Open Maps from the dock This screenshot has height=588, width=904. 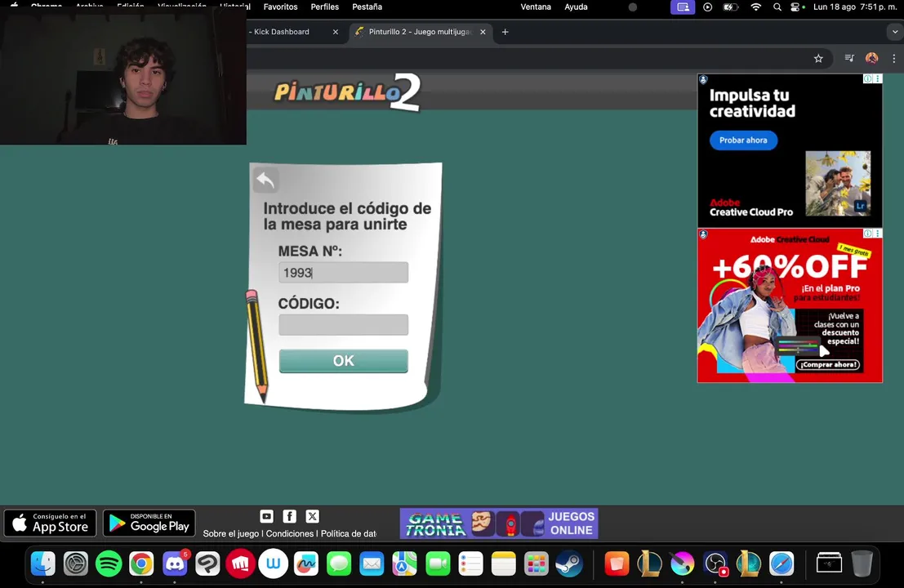point(405,563)
